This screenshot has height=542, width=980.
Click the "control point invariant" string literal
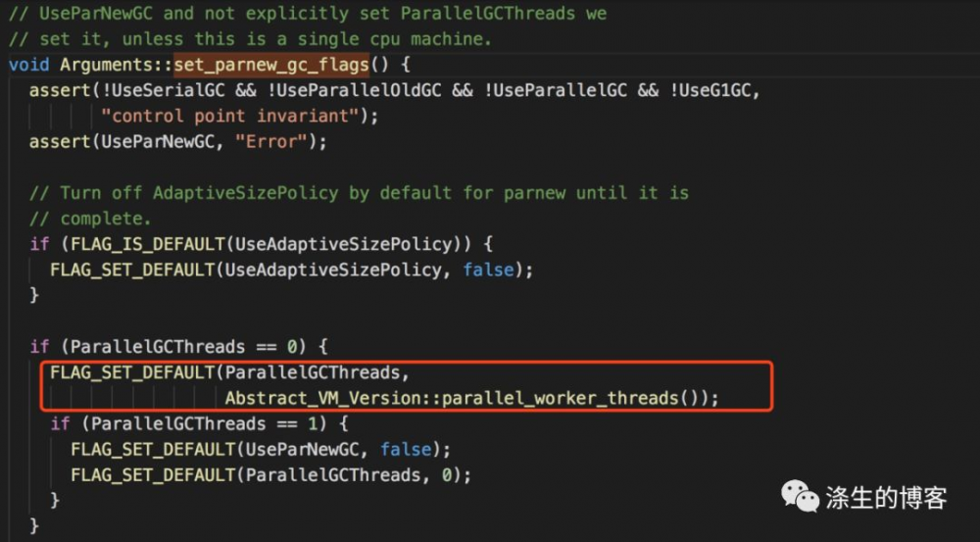pyautogui.click(x=230, y=117)
